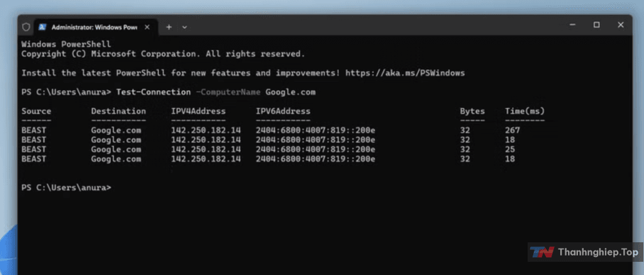Select the Administrator: Windows PowerShell tab
The height and width of the screenshot is (275, 644).
pyautogui.click(x=94, y=27)
